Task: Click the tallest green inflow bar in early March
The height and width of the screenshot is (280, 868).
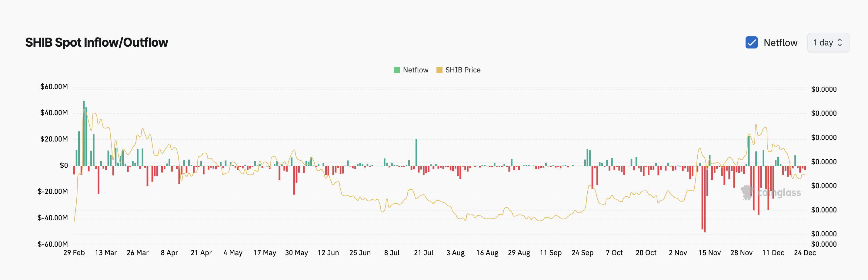Action: [84, 133]
